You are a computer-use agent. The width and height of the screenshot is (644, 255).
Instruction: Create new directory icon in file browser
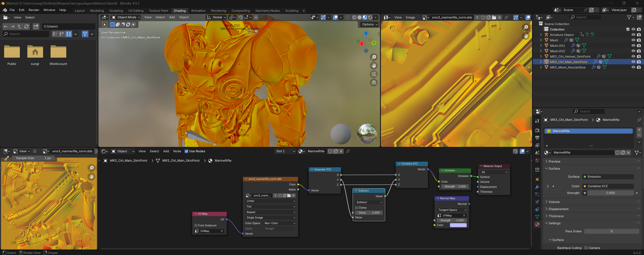point(36,26)
